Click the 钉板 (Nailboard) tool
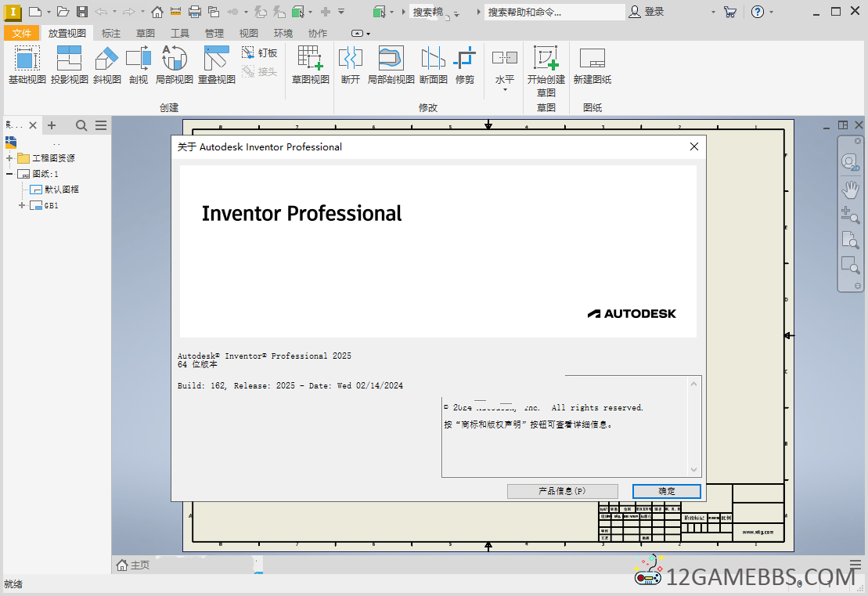This screenshot has width=868, height=596. 260,53
